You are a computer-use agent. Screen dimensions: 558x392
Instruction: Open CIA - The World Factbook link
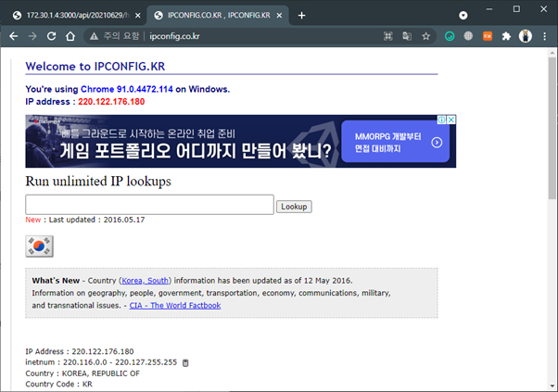(175, 306)
